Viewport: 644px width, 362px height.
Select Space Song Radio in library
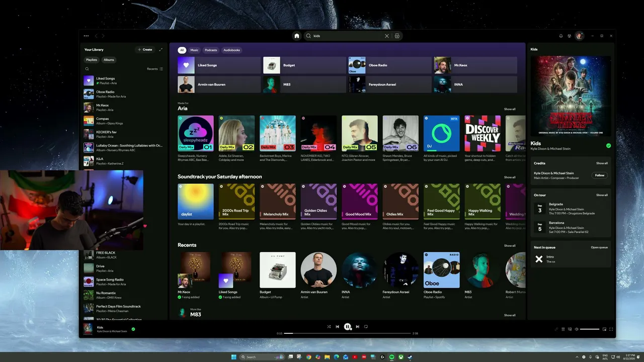coord(123,282)
